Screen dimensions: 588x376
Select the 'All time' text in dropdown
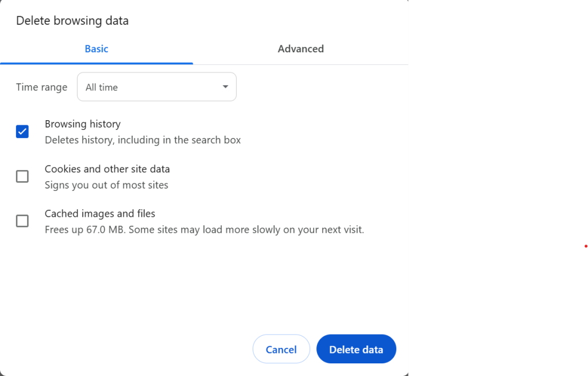[102, 87]
